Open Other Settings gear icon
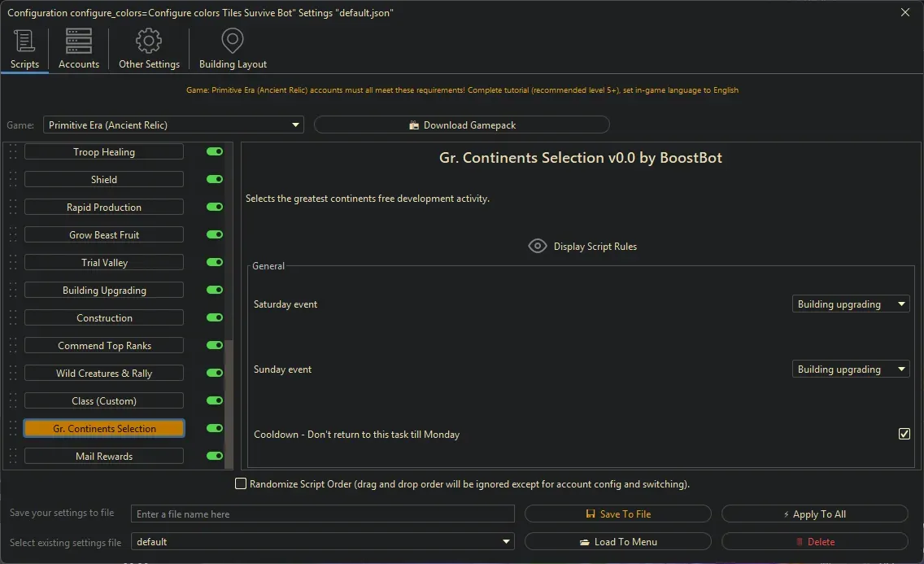 tap(149, 42)
